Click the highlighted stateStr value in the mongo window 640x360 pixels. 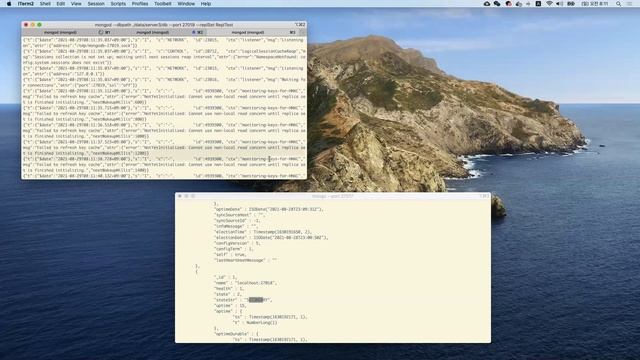pyautogui.click(x=256, y=300)
